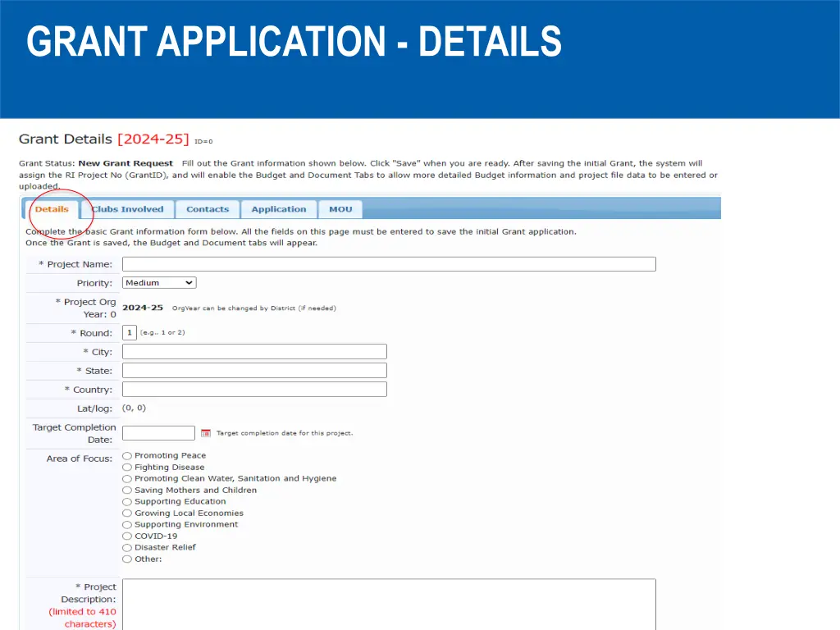Select the Promoting Peace radio button

[127, 456]
